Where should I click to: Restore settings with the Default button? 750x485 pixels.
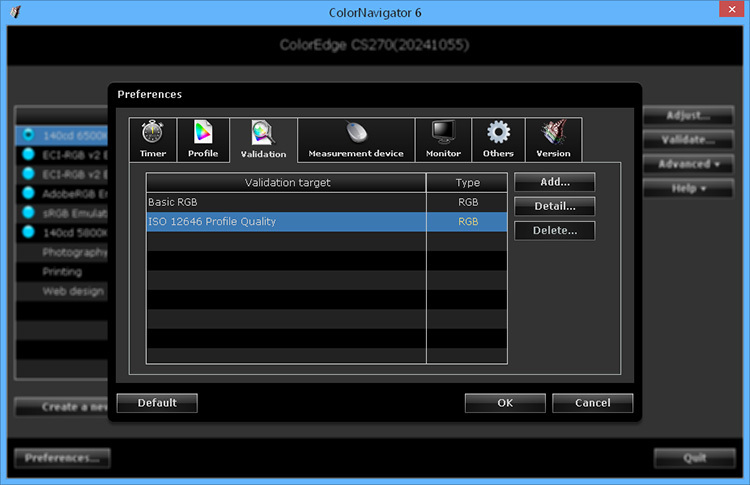pos(157,403)
